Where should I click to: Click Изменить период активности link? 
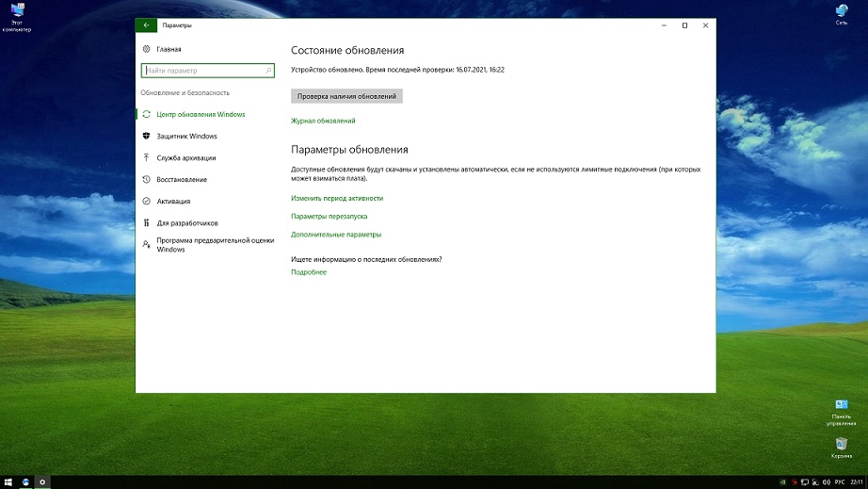click(337, 198)
